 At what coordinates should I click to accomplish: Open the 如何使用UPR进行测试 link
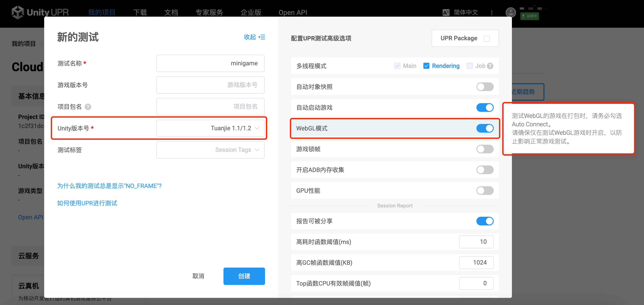pos(87,203)
